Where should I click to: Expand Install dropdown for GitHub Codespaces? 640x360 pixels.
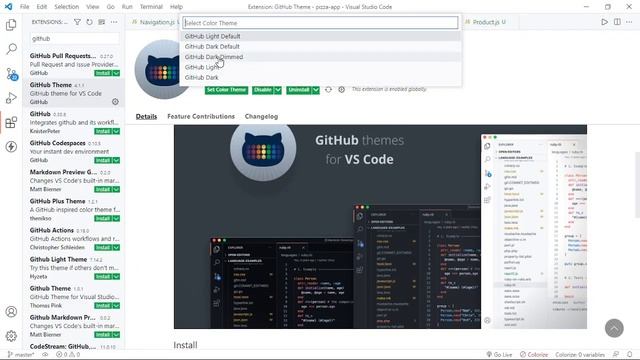tap(116, 160)
